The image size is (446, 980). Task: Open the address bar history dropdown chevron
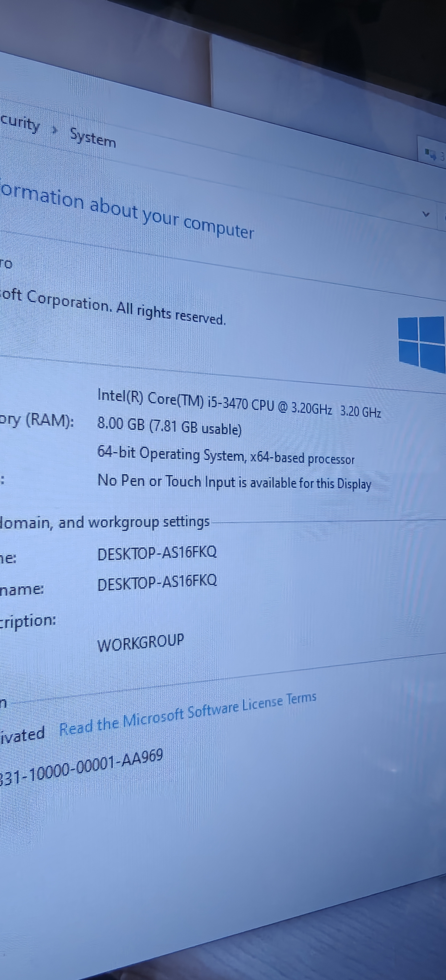click(426, 214)
